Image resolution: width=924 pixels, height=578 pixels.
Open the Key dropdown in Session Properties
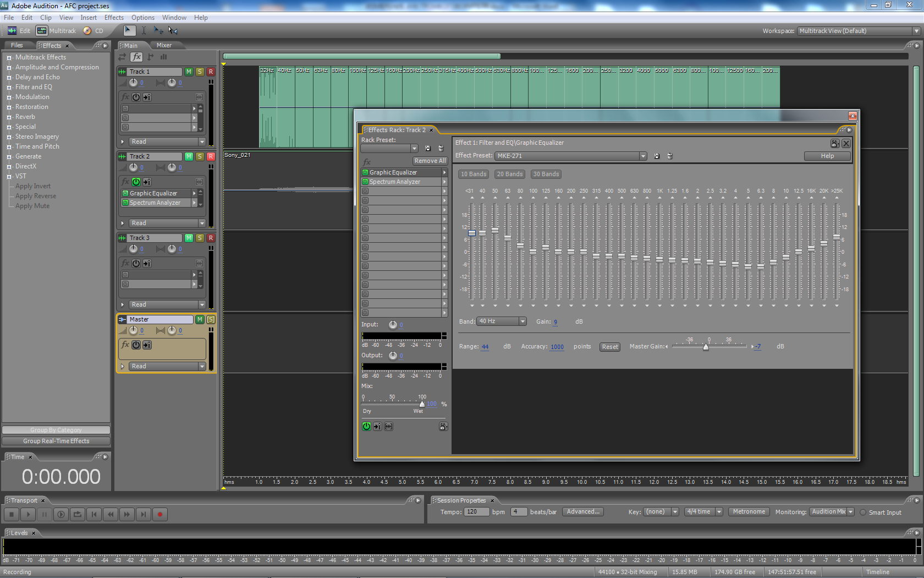pos(675,512)
